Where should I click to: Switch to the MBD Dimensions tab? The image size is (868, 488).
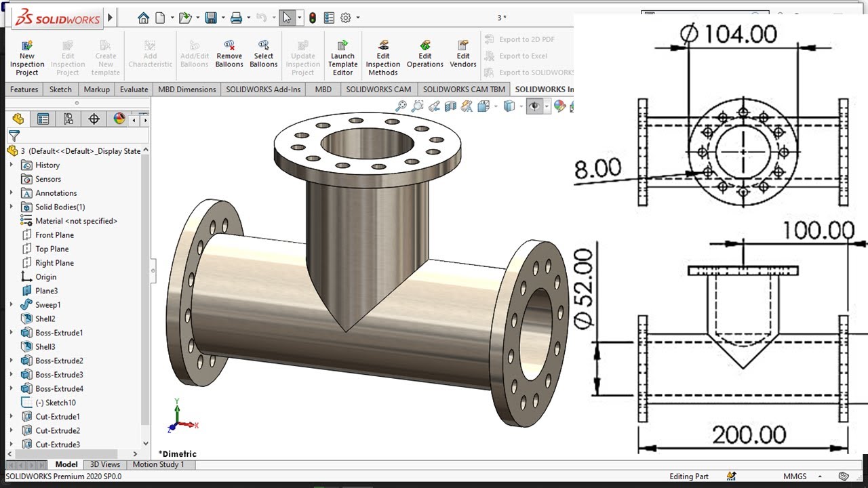(x=187, y=89)
